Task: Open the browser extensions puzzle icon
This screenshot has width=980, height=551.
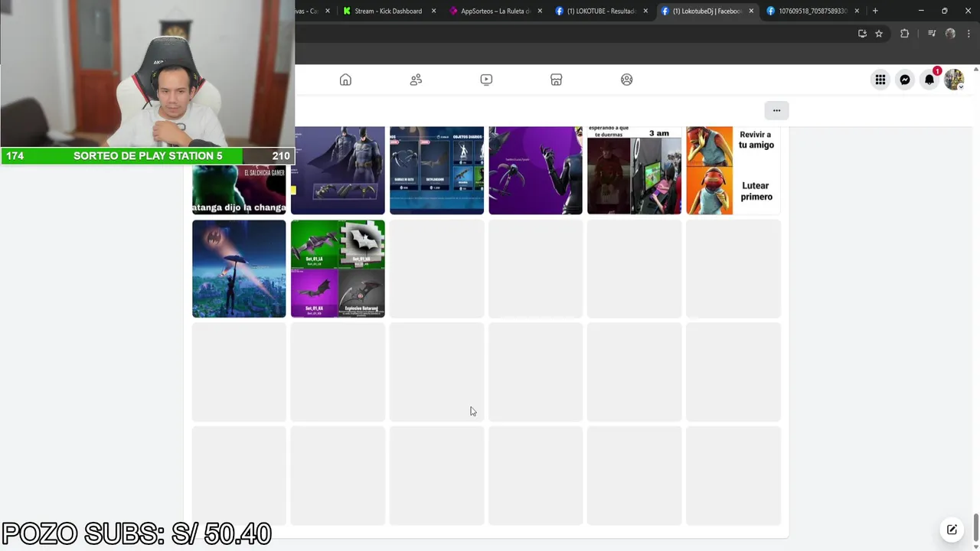Action: (x=904, y=34)
